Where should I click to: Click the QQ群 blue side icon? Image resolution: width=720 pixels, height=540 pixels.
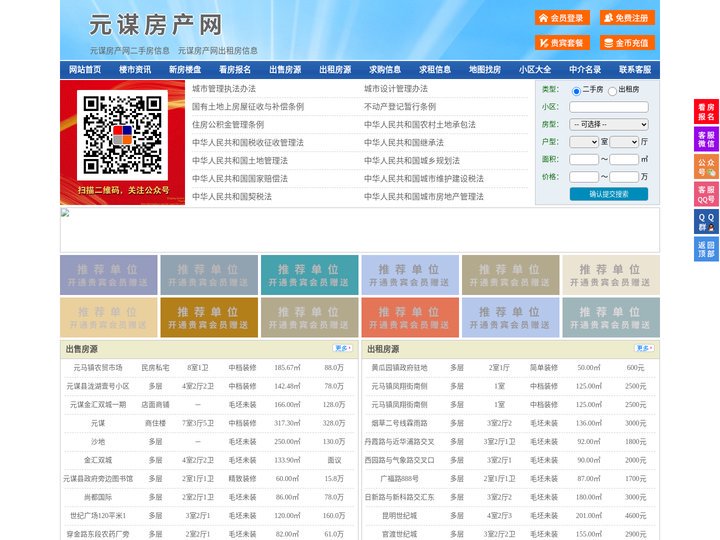[x=706, y=222]
